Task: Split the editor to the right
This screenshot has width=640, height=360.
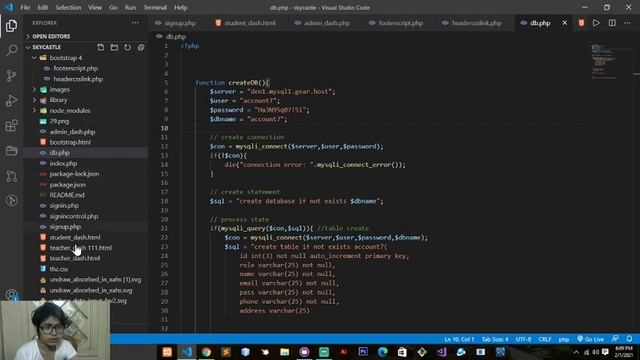Action: [x=612, y=23]
